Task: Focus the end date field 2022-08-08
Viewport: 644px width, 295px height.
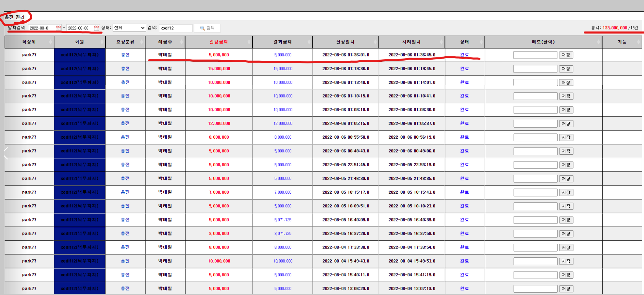Action: [x=80, y=28]
